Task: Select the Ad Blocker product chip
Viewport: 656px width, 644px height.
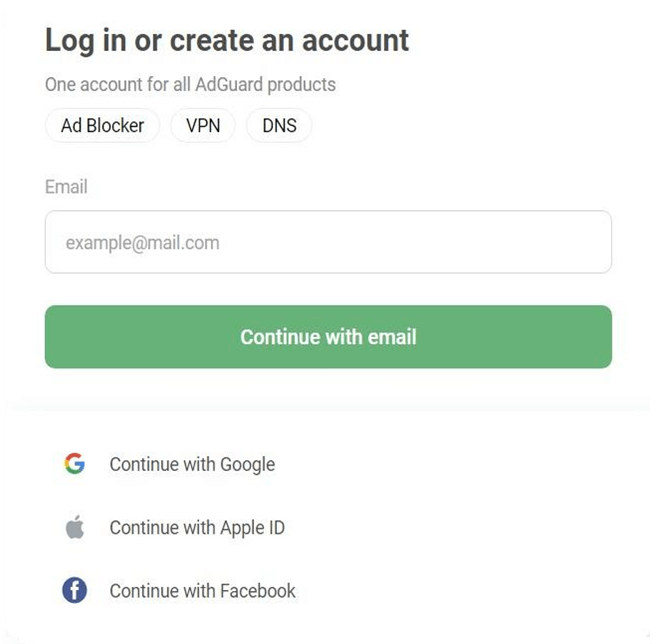Action: [x=102, y=126]
